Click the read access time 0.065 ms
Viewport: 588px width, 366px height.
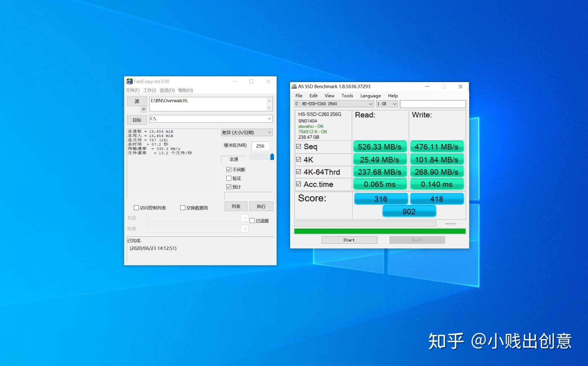click(x=380, y=184)
